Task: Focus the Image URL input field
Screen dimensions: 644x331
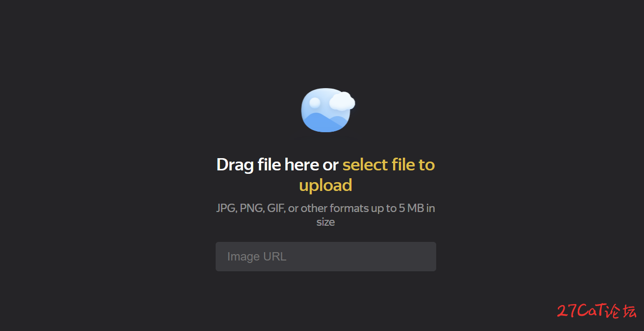Action: click(325, 257)
